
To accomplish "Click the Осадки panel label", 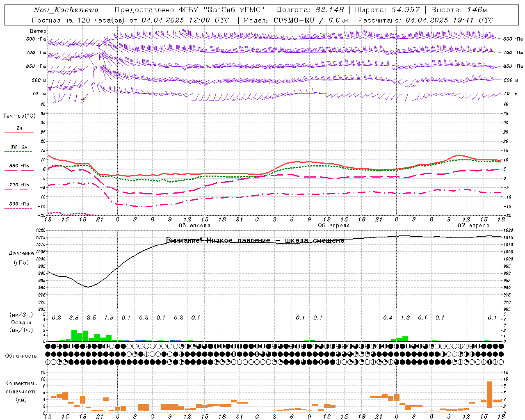I will point(21,322).
